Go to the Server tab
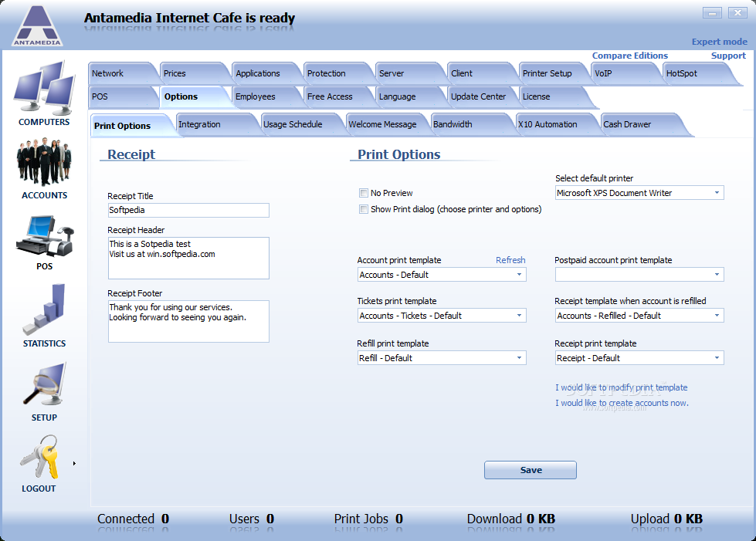 (x=409, y=74)
